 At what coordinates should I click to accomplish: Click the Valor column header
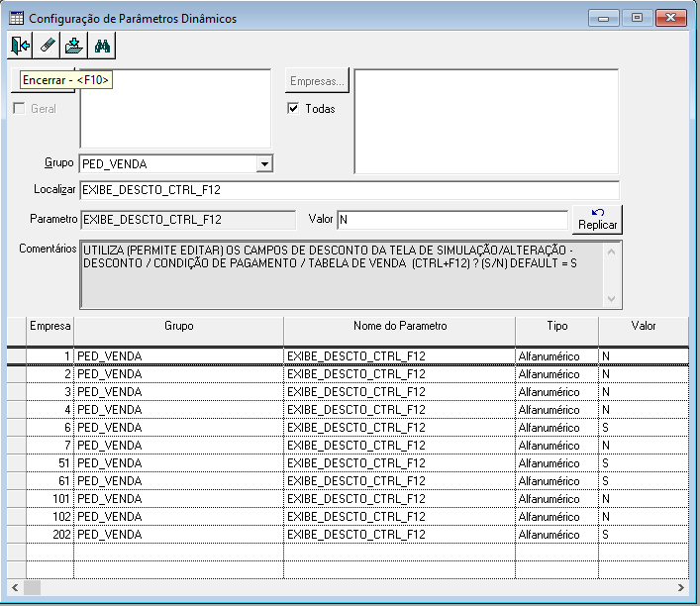point(644,331)
